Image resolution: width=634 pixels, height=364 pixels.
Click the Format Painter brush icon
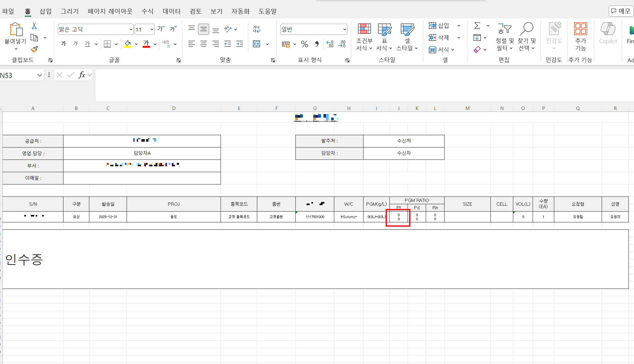click(x=34, y=49)
